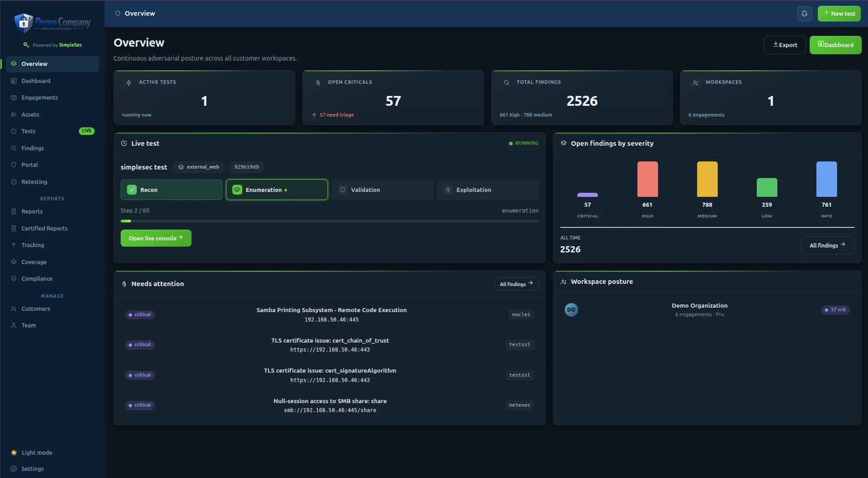The width and height of the screenshot is (868, 478).
Task: Click the Compliance sidebar icon
Action: point(13,278)
